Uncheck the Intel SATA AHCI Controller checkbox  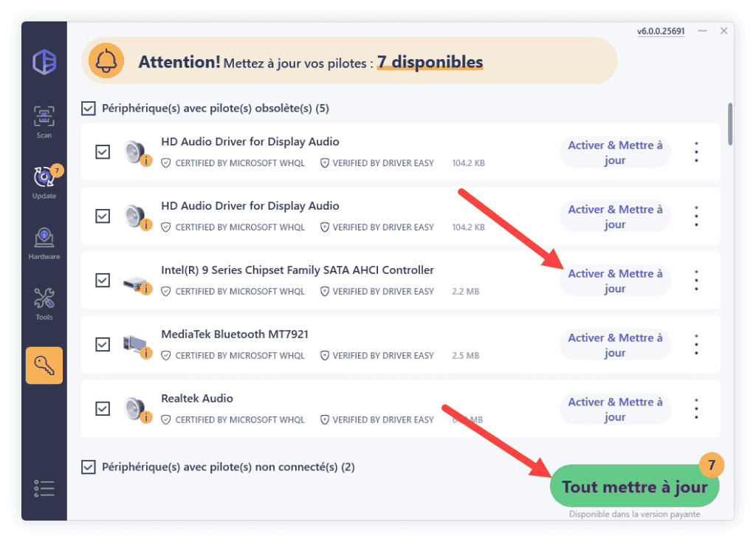coord(103,280)
